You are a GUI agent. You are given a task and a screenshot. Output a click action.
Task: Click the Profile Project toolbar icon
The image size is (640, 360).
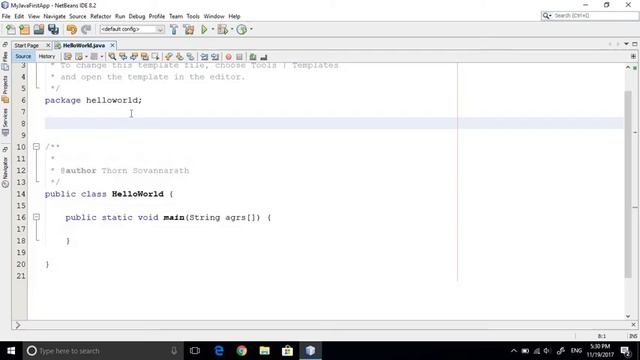coord(242,29)
